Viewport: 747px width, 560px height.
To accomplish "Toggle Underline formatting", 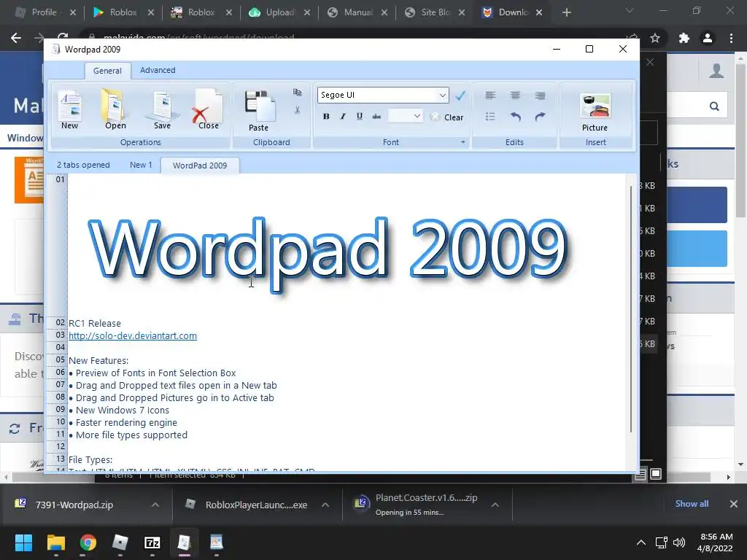I will [359, 116].
